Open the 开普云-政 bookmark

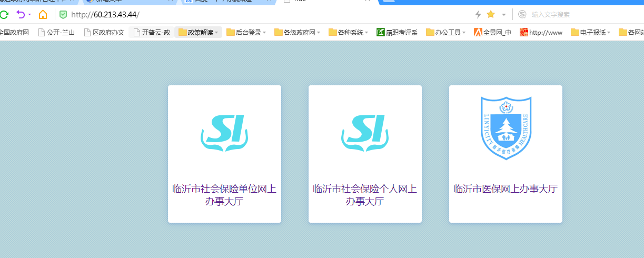[x=152, y=32]
